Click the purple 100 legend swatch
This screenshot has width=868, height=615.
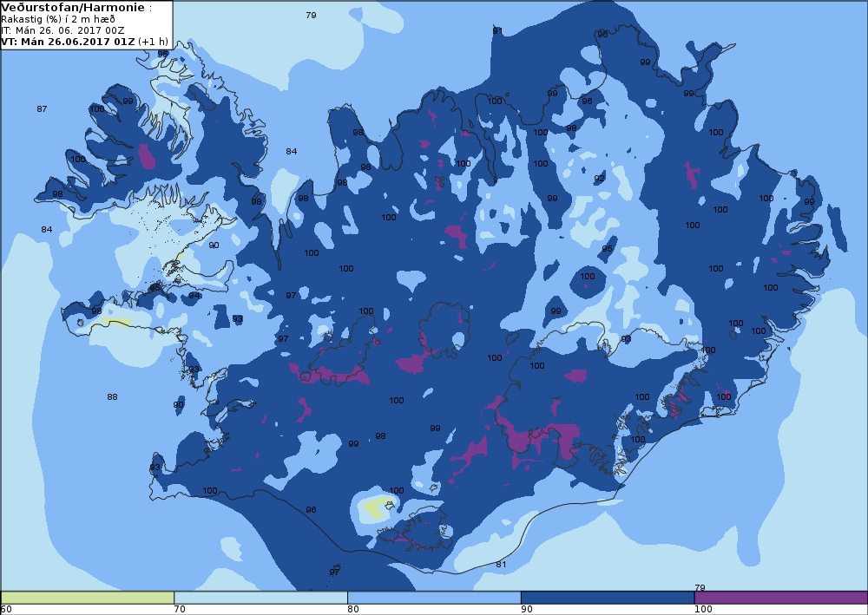click(780, 598)
